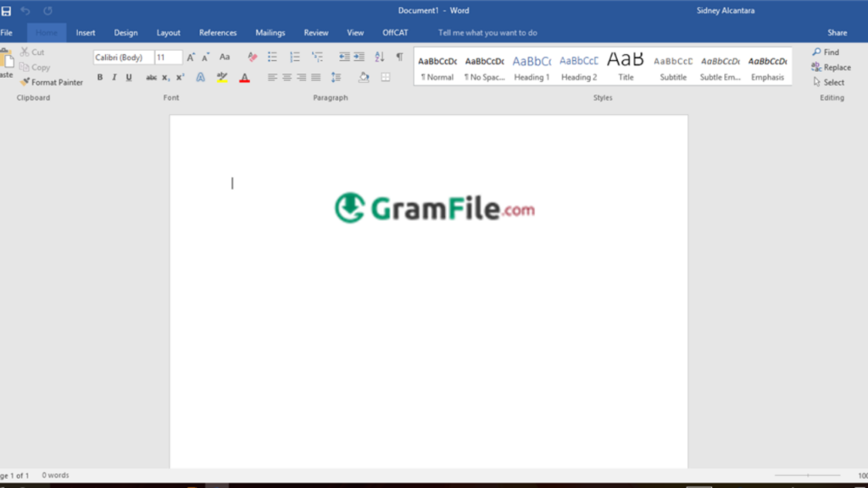868x488 pixels.
Task: Toggle paragraph marks visibility
Action: 399,57
